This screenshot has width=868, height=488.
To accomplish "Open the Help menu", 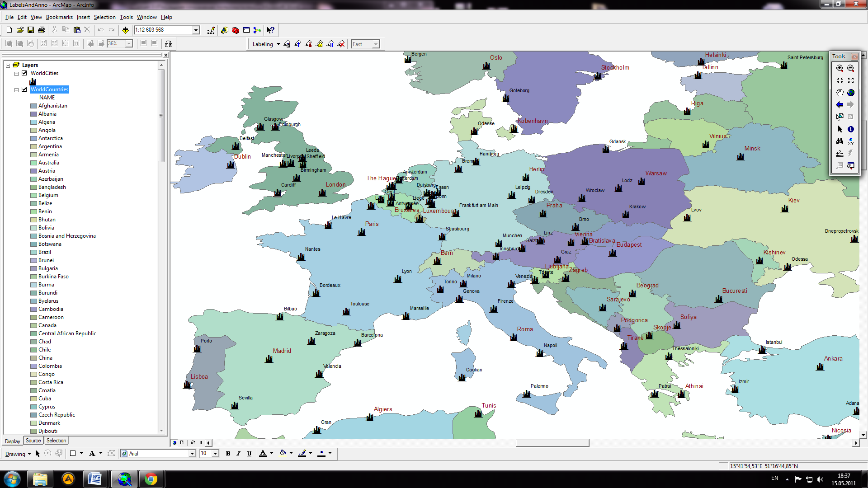I will pyautogui.click(x=166, y=17).
